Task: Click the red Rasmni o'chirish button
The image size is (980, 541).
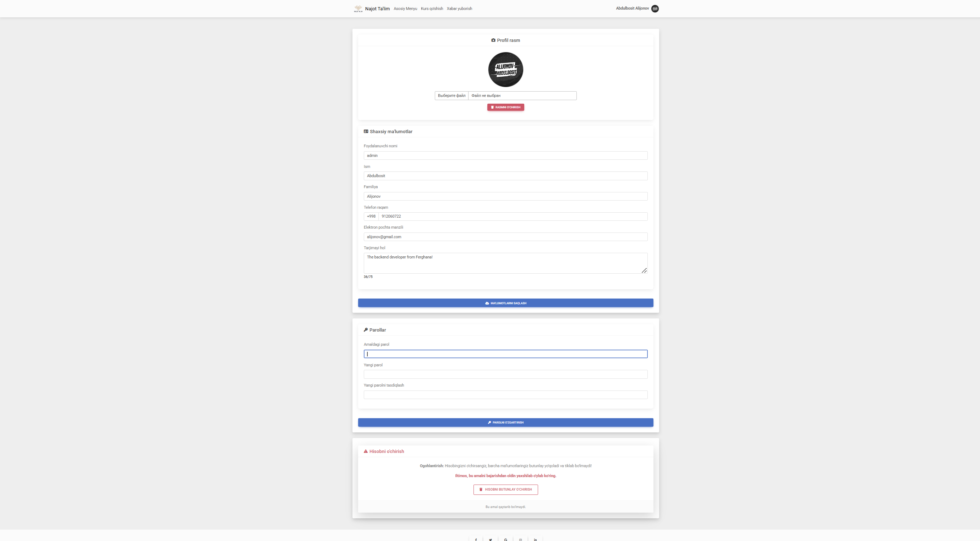Action: (x=505, y=107)
